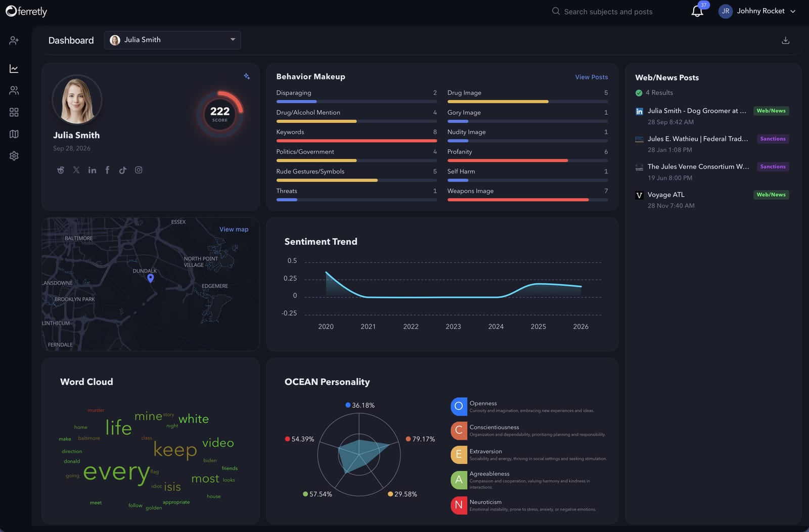Click the Keywords behavior bar
The height and width of the screenshot is (532, 809).
tap(356, 141)
